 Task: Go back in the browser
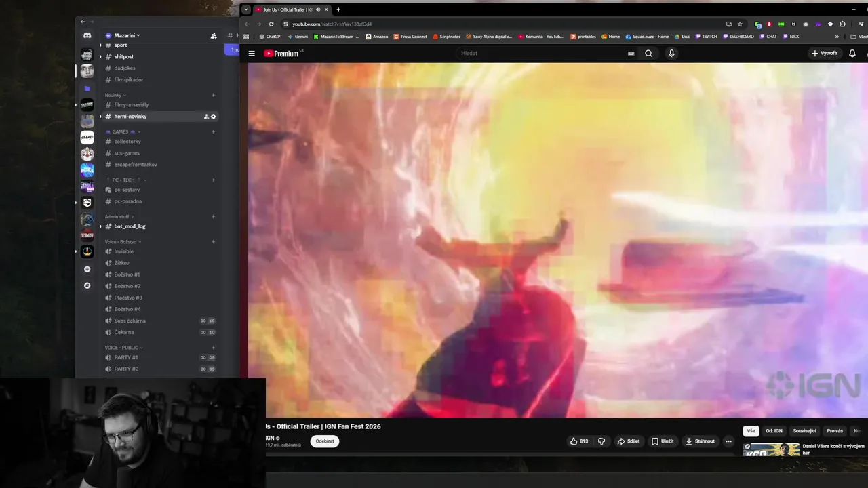point(247,24)
